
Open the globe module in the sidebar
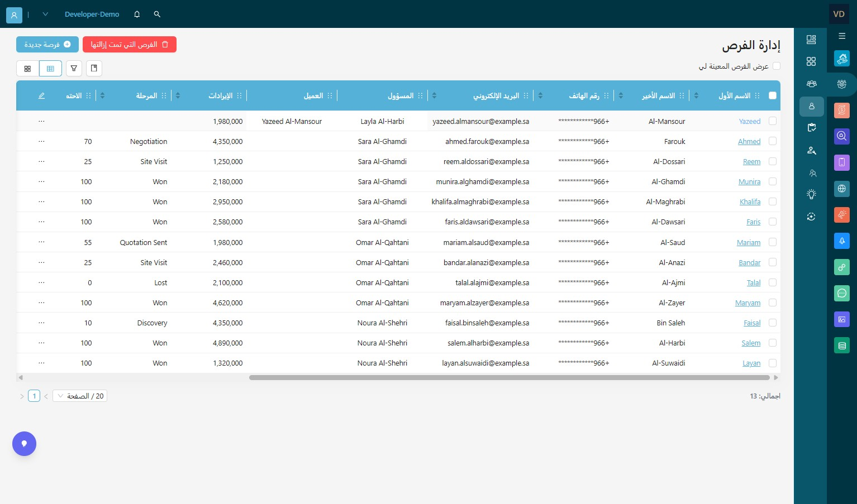pos(842,189)
